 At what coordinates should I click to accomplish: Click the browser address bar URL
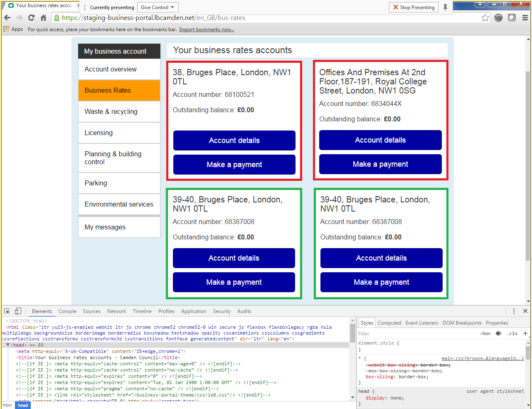pyautogui.click(x=153, y=18)
